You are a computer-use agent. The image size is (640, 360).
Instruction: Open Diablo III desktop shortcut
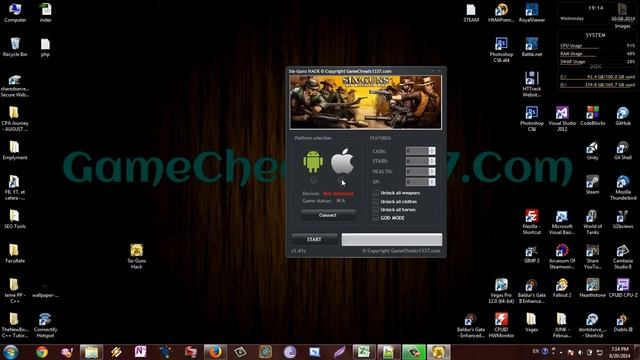[x=623, y=322]
